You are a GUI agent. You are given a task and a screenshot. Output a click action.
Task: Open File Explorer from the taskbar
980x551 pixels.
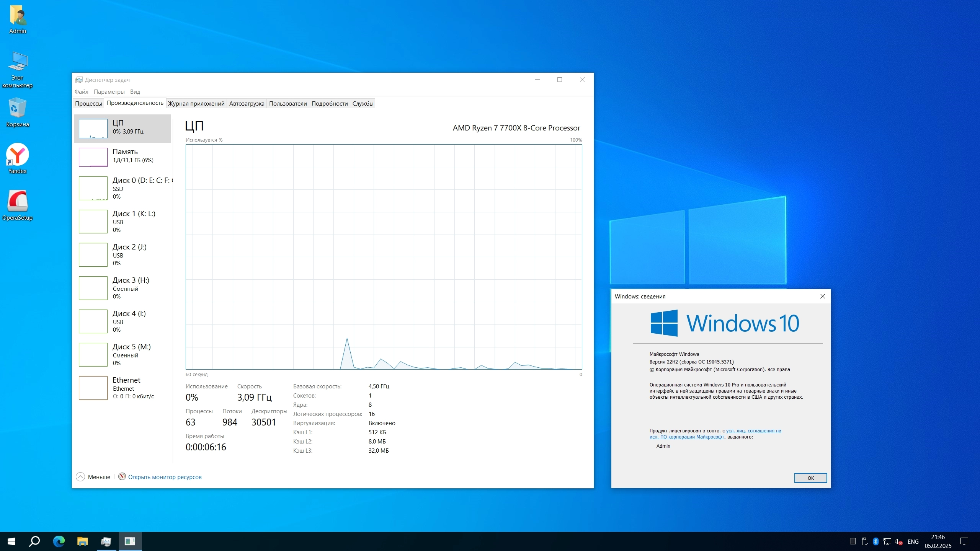[x=82, y=541]
